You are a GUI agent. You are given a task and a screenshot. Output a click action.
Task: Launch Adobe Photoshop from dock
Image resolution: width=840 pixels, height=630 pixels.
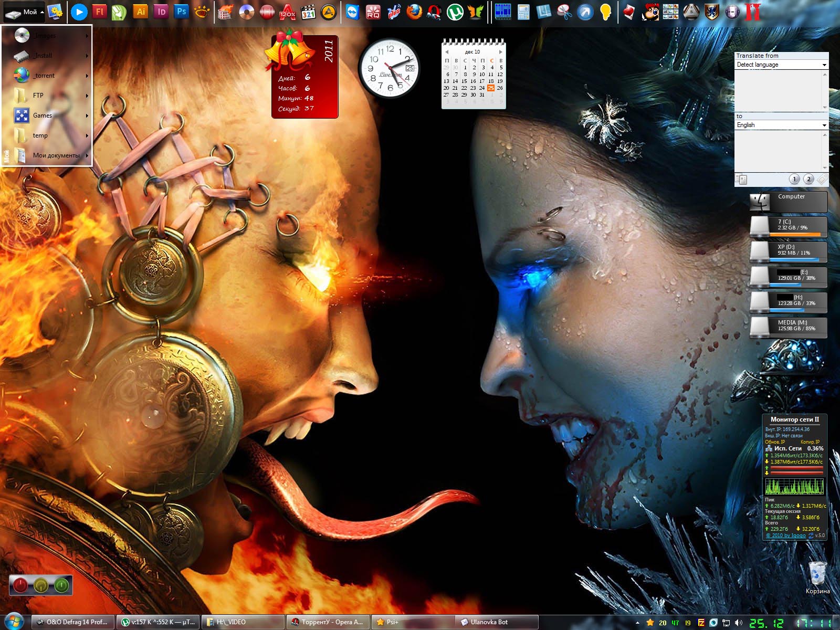click(181, 11)
